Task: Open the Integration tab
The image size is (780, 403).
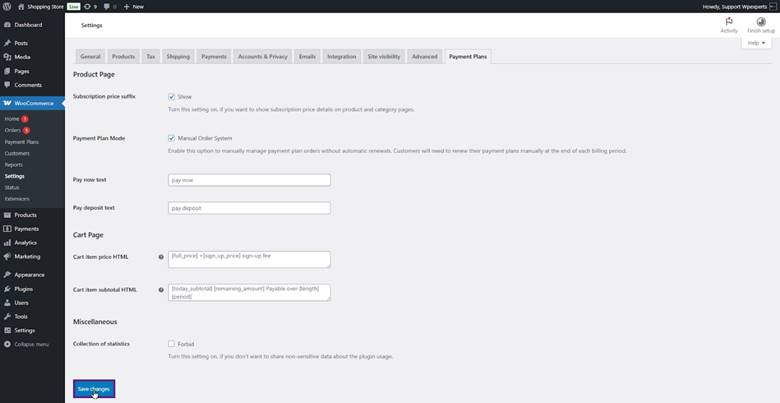Action: coord(341,57)
